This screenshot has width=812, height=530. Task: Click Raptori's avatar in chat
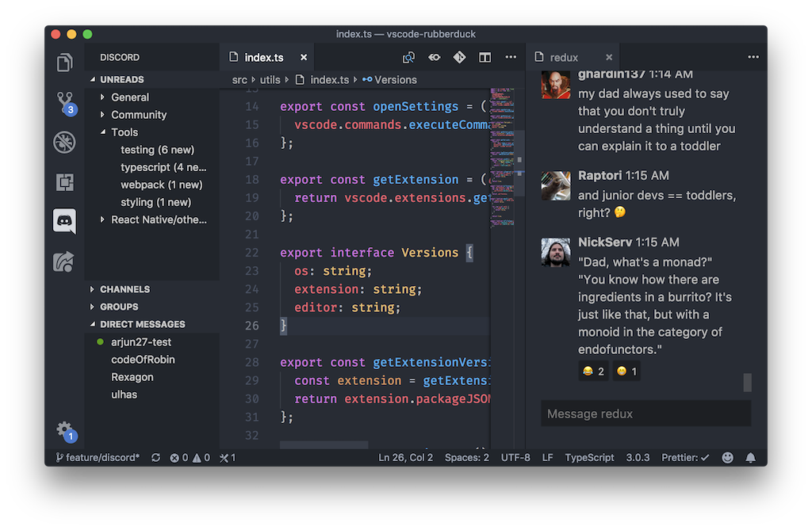pyautogui.click(x=556, y=186)
